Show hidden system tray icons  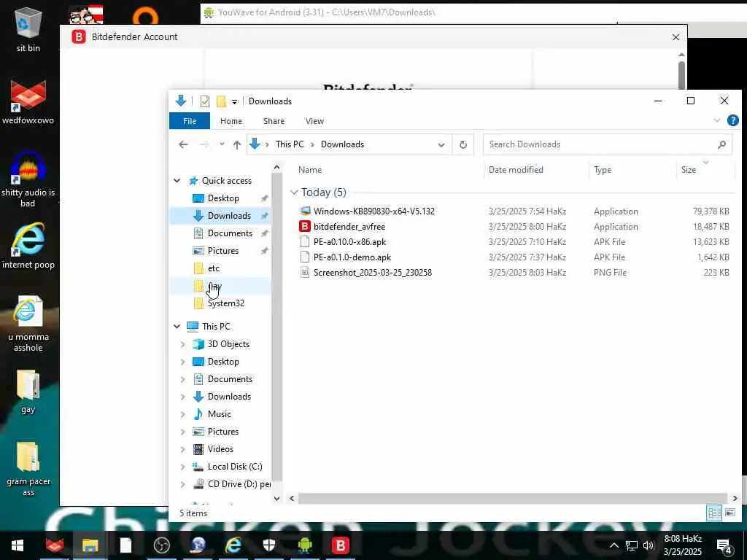(x=614, y=545)
